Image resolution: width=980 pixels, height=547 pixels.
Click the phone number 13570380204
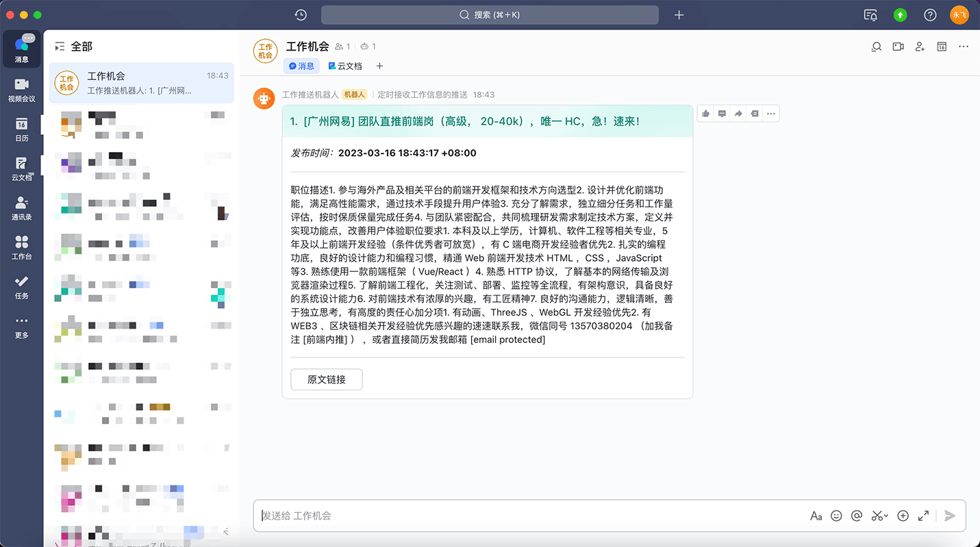click(601, 326)
